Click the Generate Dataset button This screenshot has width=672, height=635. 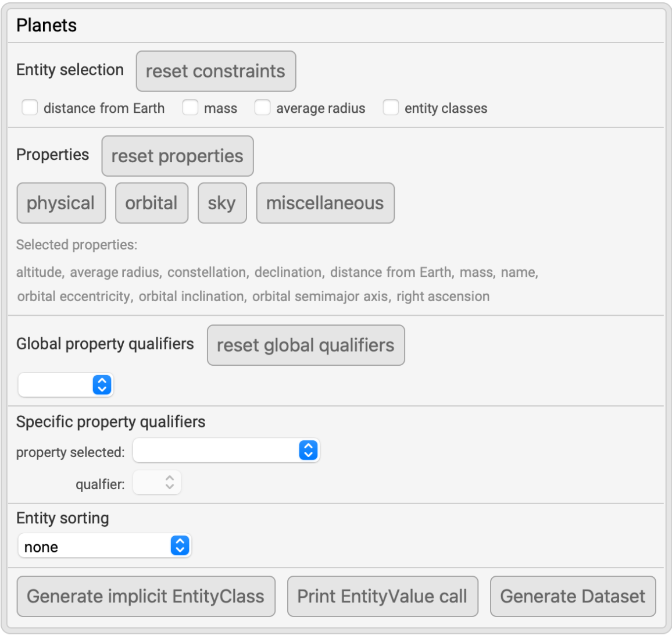[573, 596]
